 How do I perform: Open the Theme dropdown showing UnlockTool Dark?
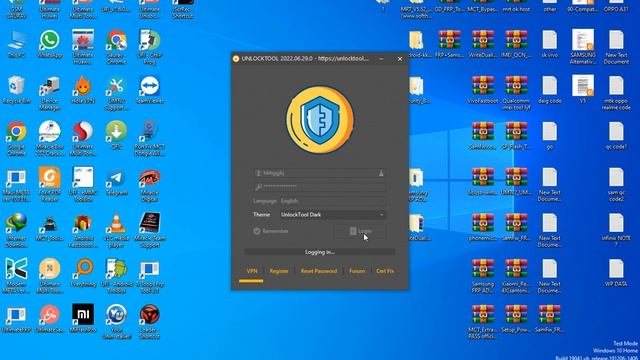(332, 215)
